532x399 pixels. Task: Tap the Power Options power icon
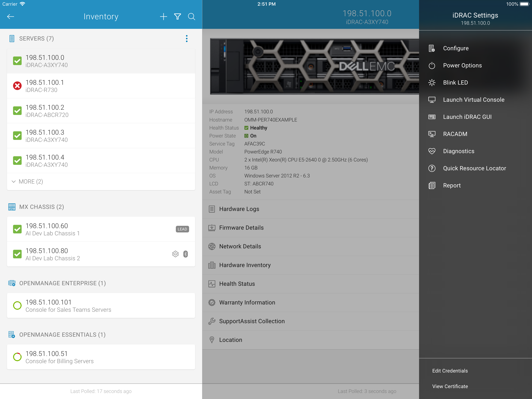[432, 65]
